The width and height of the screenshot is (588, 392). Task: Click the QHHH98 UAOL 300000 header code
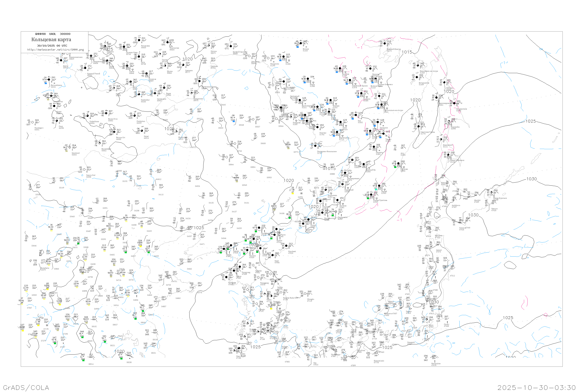pyautogui.click(x=53, y=34)
